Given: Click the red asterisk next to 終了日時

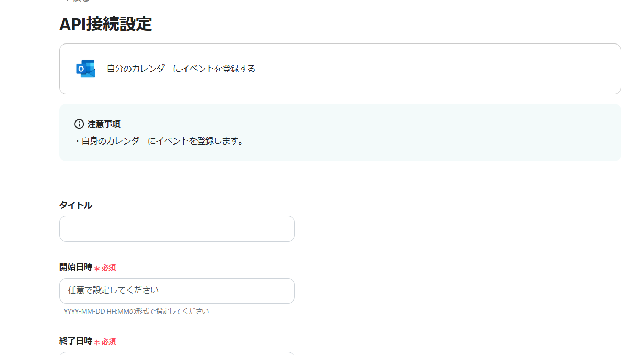Looking at the screenshot, I should click(x=97, y=342).
